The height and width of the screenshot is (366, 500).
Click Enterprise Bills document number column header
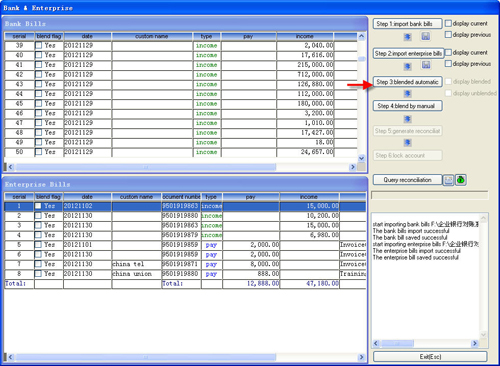pyautogui.click(x=181, y=197)
